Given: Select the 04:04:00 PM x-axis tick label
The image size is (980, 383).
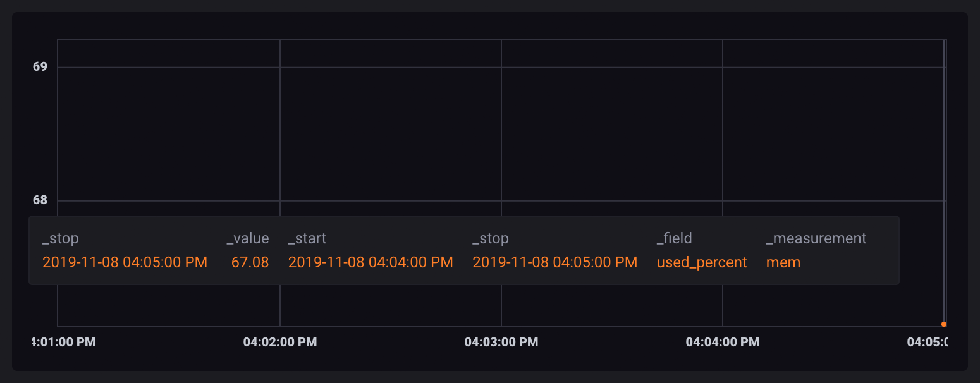Looking at the screenshot, I should pyautogui.click(x=722, y=342).
